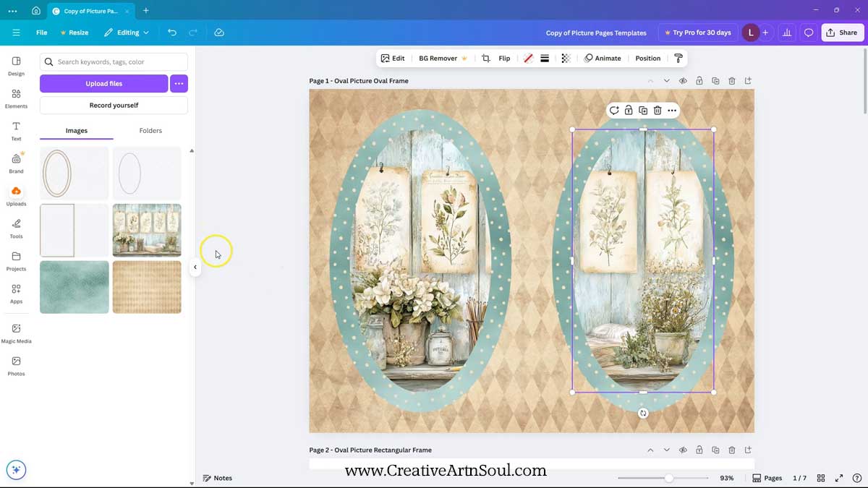The height and width of the screenshot is (488, 868).
Task: Select the Text tool in the sidebar
Action: pyautogui.click(x=16, y=131)
